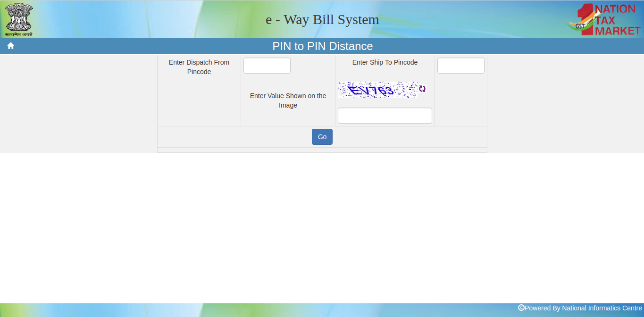This screenshot has height=317, width=644.
Task: Click Powered By National Informatics Centre link
Action: (584, 308)
